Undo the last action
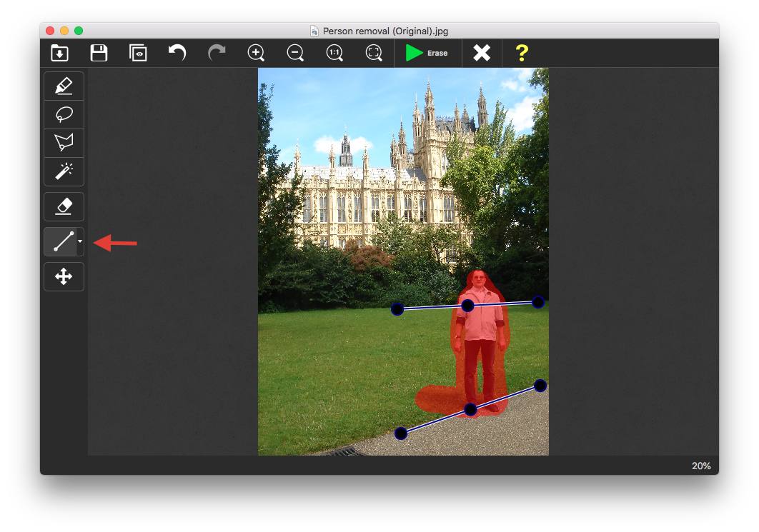 coord(177,53)
